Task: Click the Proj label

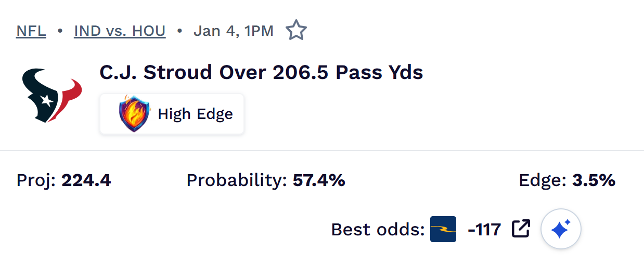Action: click(36, 181)
